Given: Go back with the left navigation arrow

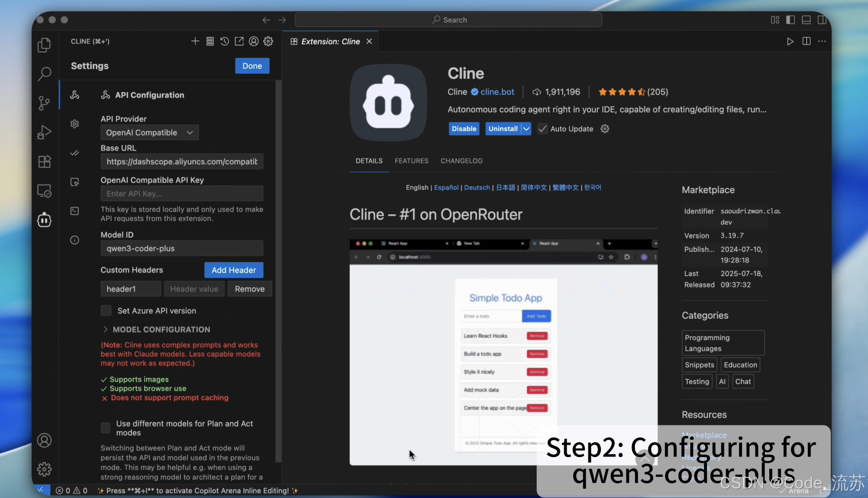Looking at the screenshot, I should (x=266, y=20).
